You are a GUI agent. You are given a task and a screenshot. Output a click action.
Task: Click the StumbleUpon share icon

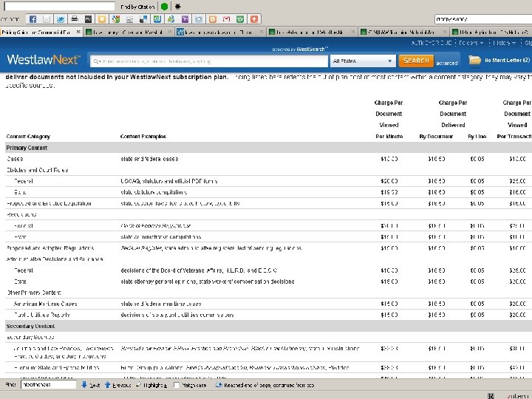(x=157, y=19)
